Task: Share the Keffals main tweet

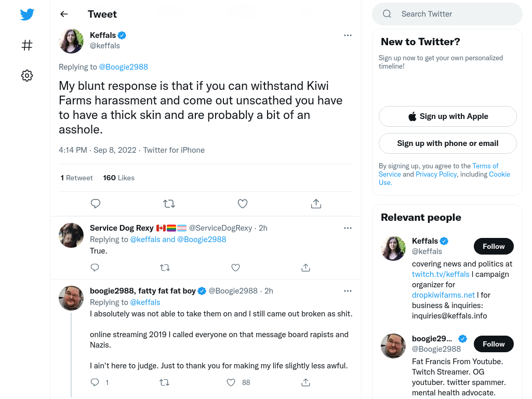Action: point(316,204)
